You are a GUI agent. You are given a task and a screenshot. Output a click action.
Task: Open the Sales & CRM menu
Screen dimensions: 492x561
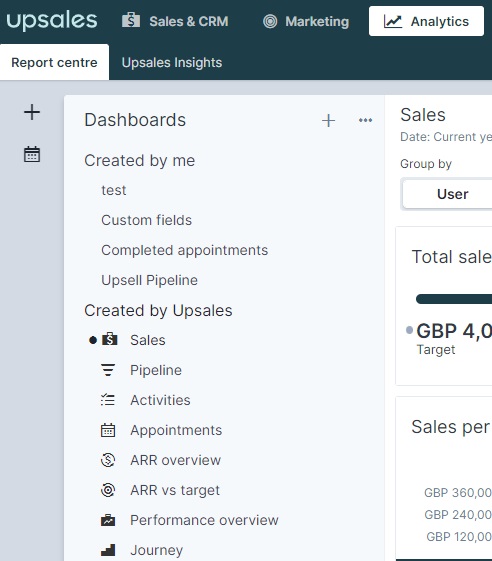(x=175, y=21)
